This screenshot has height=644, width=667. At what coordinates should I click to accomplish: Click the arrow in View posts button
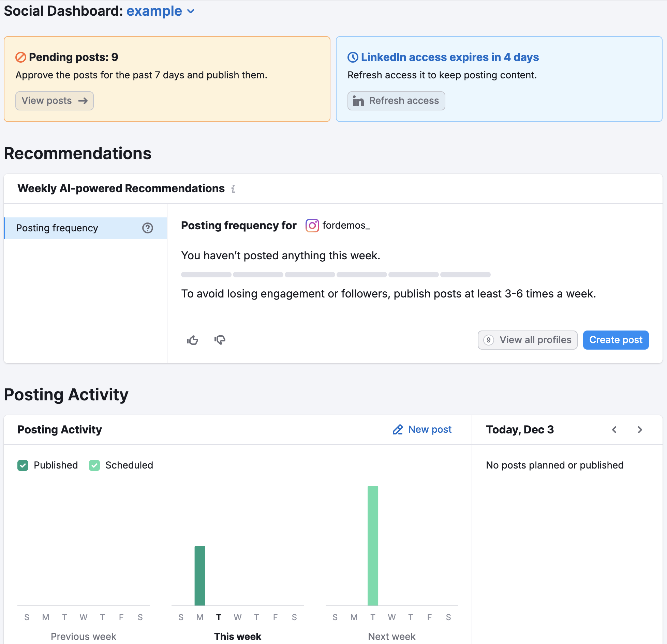(x=83, y=101)
